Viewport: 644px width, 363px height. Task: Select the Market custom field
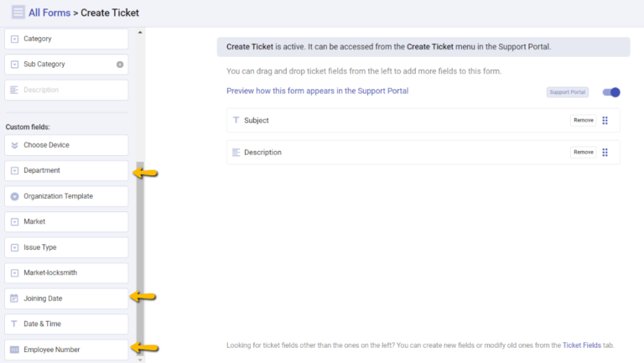[x=66, y=222]
